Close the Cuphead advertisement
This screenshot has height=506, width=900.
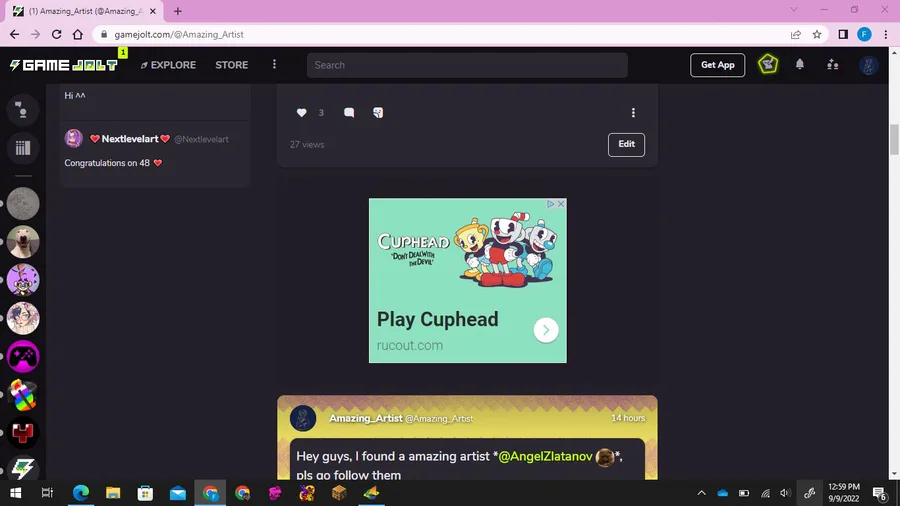tap(561, 204)
